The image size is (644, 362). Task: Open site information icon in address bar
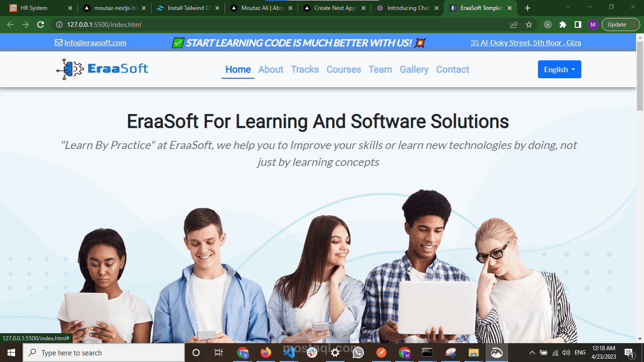(x=59, y=25)
